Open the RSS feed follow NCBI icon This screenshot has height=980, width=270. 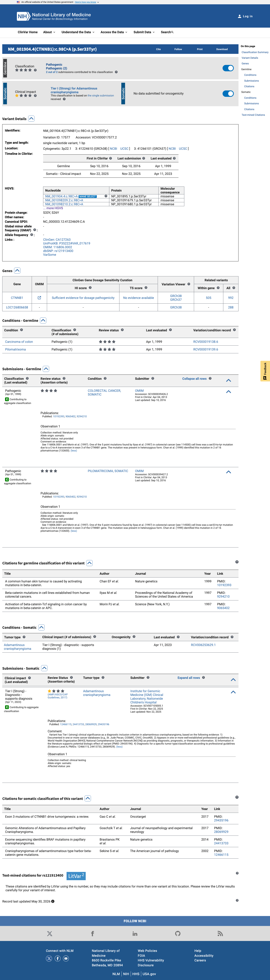click(220, 934)
